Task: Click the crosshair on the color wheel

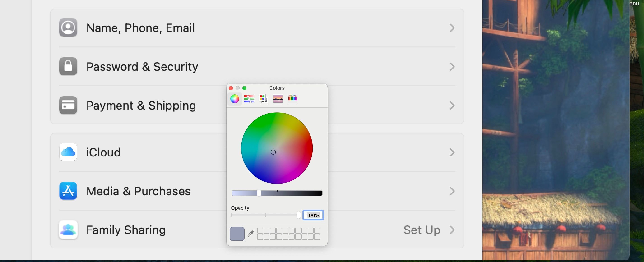Action: coord(273,152)
